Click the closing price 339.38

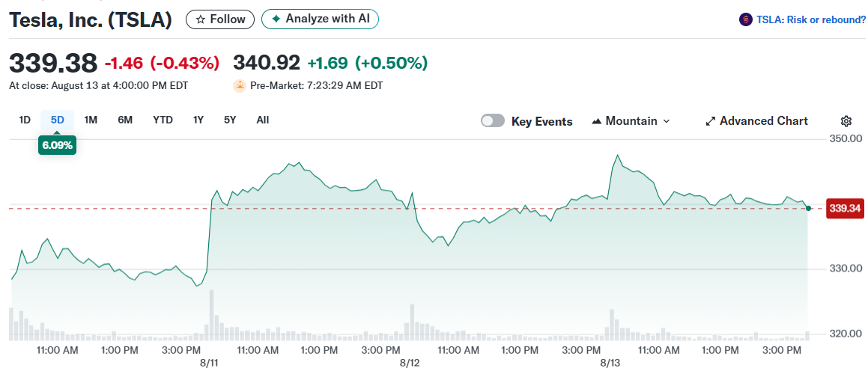[x=53, y=63]
